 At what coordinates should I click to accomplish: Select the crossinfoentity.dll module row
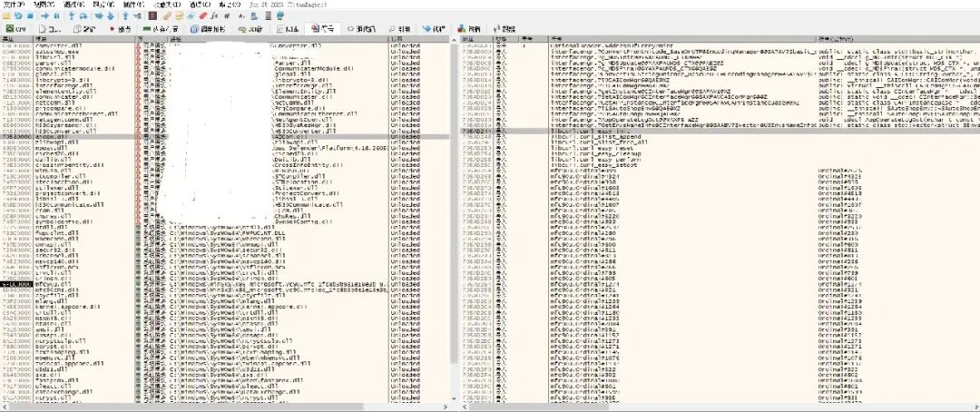[225, 164]
